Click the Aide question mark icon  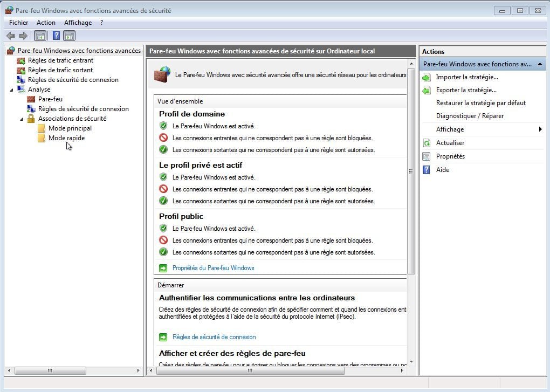(427, 170)
